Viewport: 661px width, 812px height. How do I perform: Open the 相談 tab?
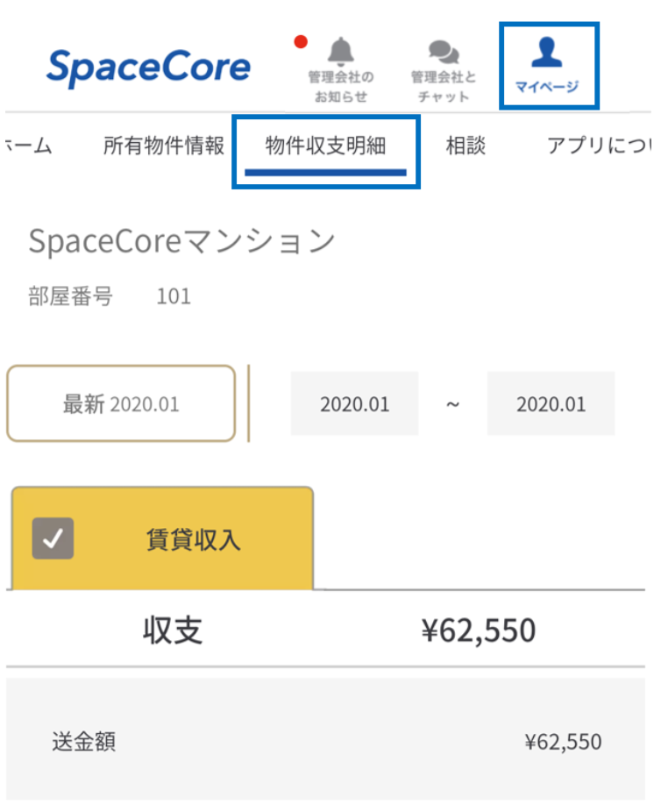click(466, 146)
